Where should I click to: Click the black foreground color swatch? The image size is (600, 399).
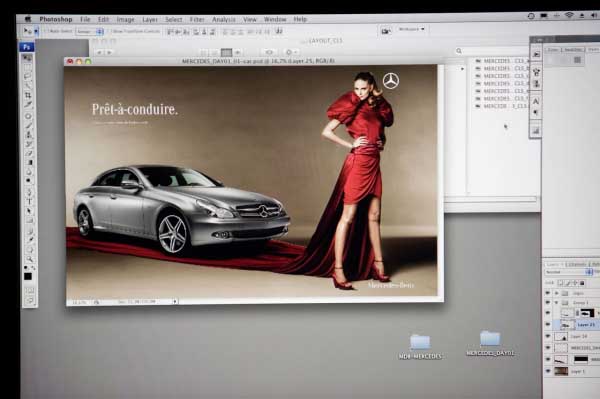tap(28, 277)
